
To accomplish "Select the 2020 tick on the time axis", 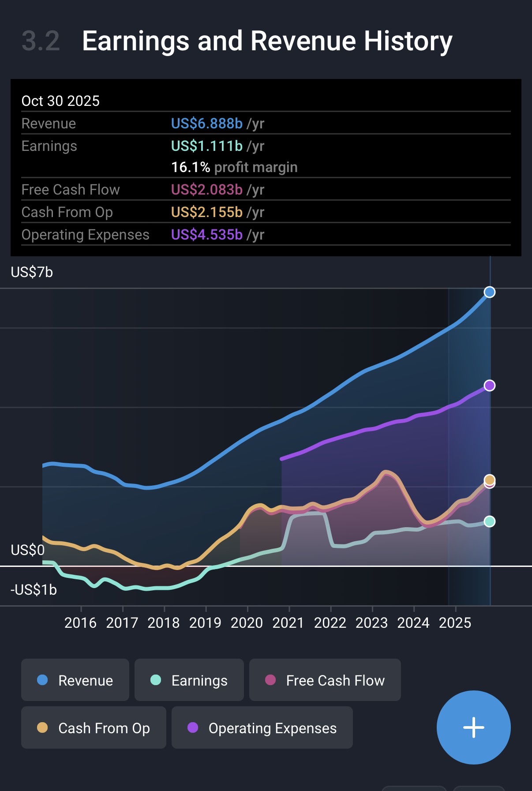I will (x=247, y=622).
